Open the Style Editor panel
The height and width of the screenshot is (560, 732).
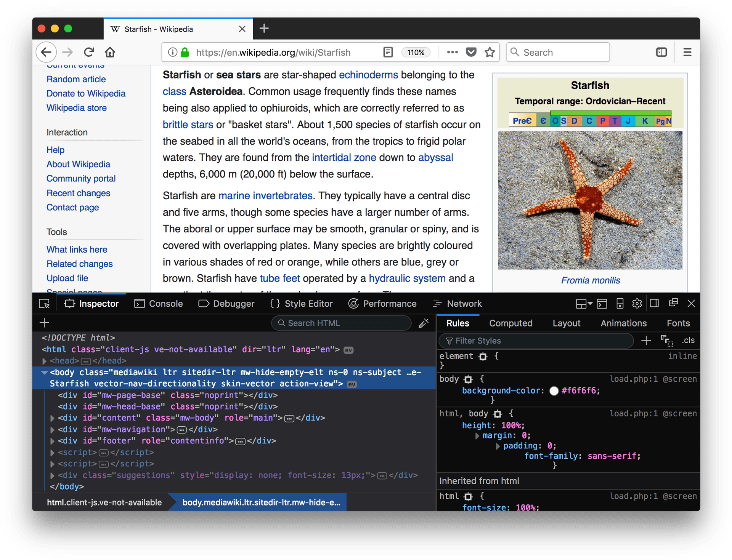click(301, 304)
